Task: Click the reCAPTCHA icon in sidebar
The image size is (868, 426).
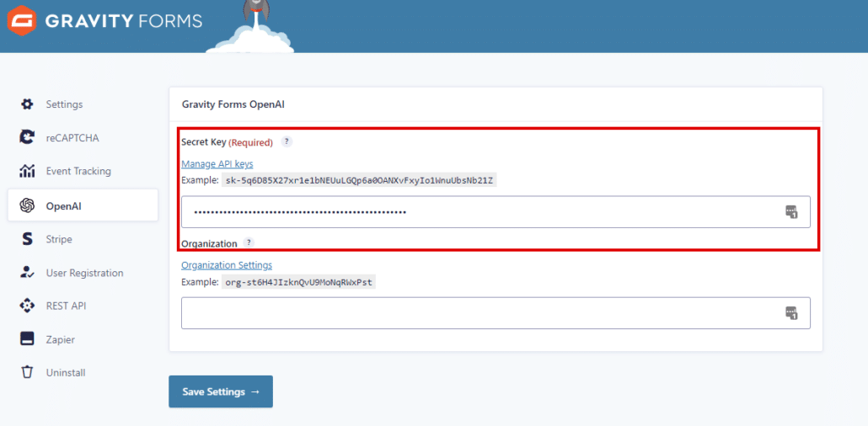Action: pos(27,138)
